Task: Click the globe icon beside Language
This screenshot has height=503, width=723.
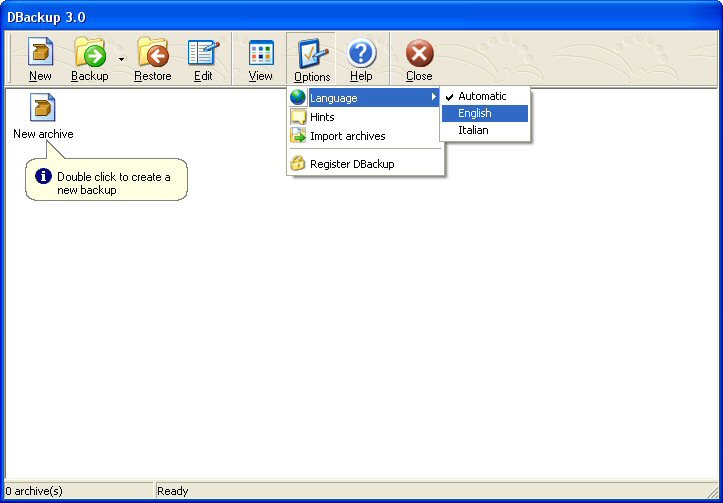Action: [298, 98]
